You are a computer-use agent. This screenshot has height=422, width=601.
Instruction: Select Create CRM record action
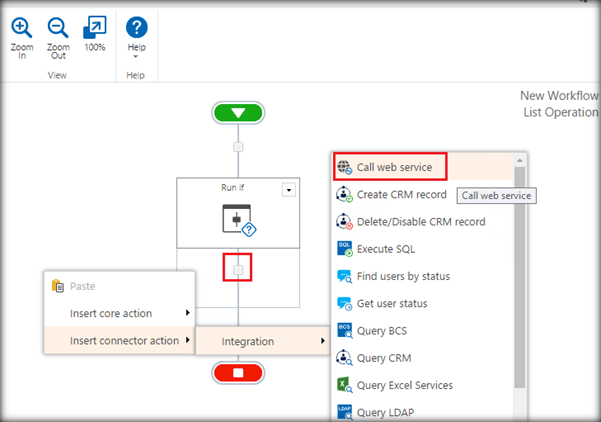point(423,194)
